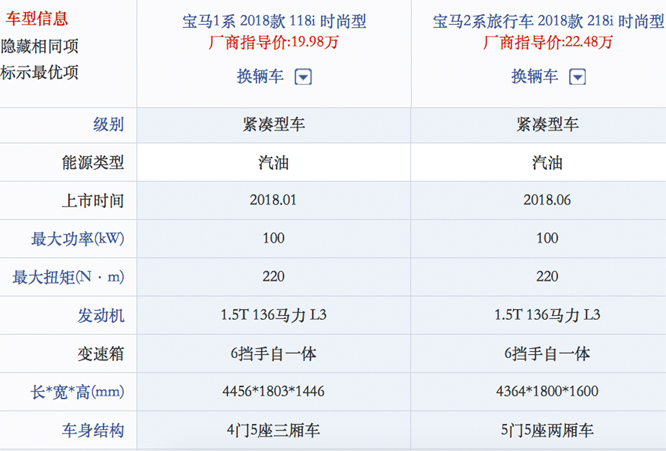
Task: Select power value 100 in 宝马2系 column
Action: [547, 238]
